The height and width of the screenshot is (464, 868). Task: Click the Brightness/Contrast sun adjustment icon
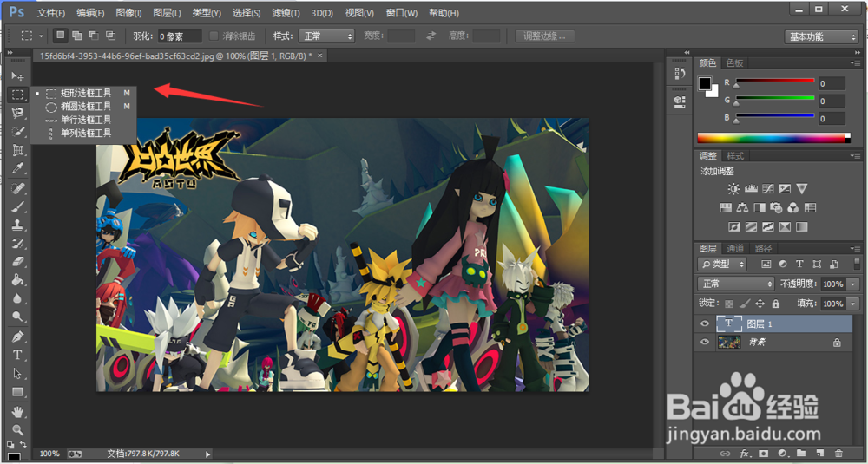point(734,188)
